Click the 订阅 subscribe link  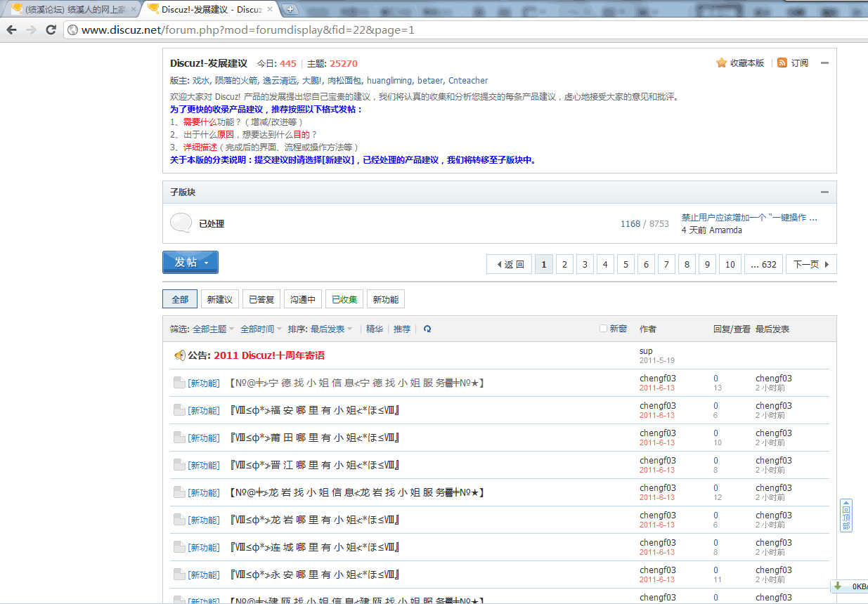[800, 63]
